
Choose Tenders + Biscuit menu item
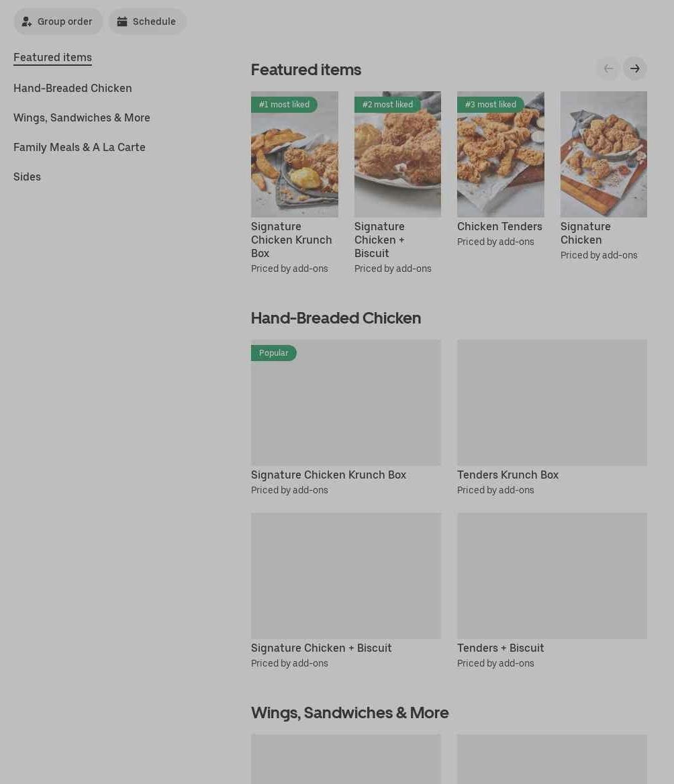[552, 591]
